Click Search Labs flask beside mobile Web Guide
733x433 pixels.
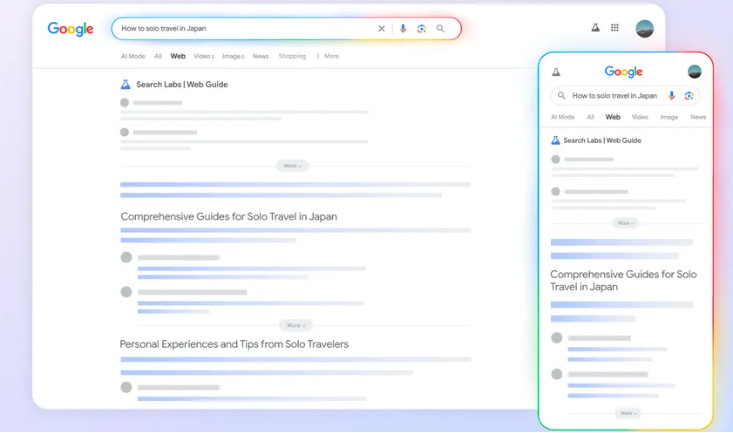(x=555, y=140)
